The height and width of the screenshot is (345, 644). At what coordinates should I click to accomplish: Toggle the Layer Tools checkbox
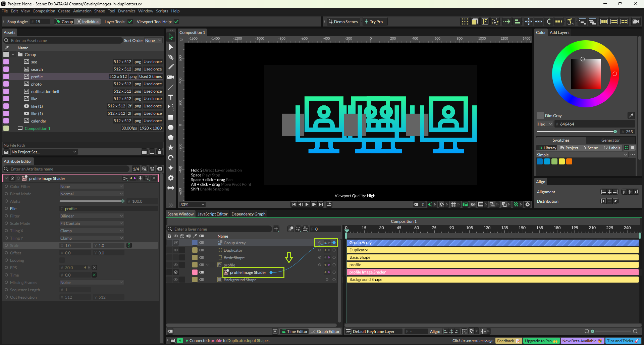pyautogui.click(x=130, y=22)
